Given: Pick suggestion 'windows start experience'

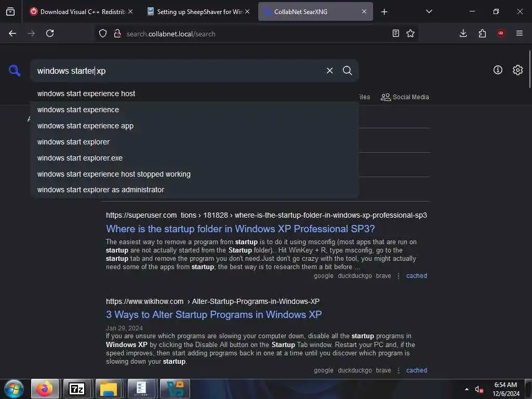Looking at the screenshot, I should tap(194, 110).
